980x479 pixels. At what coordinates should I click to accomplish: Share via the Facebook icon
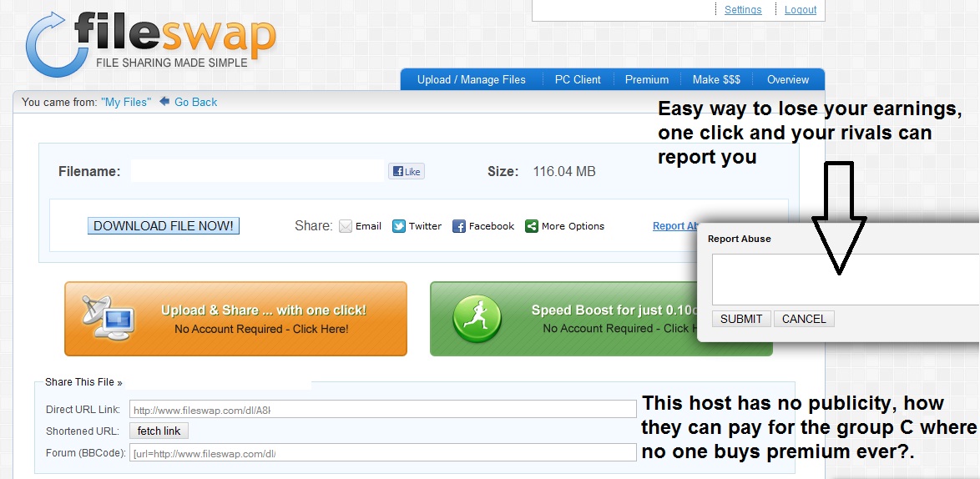coord(459,226)
